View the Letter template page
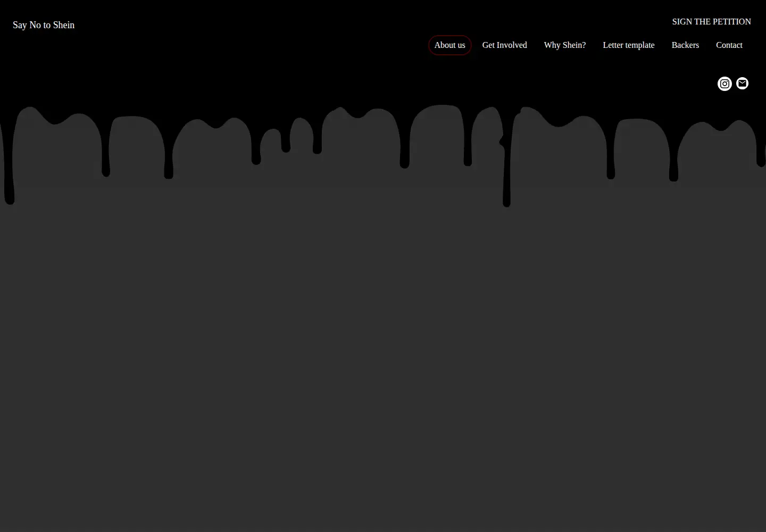The height and width of the screenshot is (532, 766). coord(629,45)
